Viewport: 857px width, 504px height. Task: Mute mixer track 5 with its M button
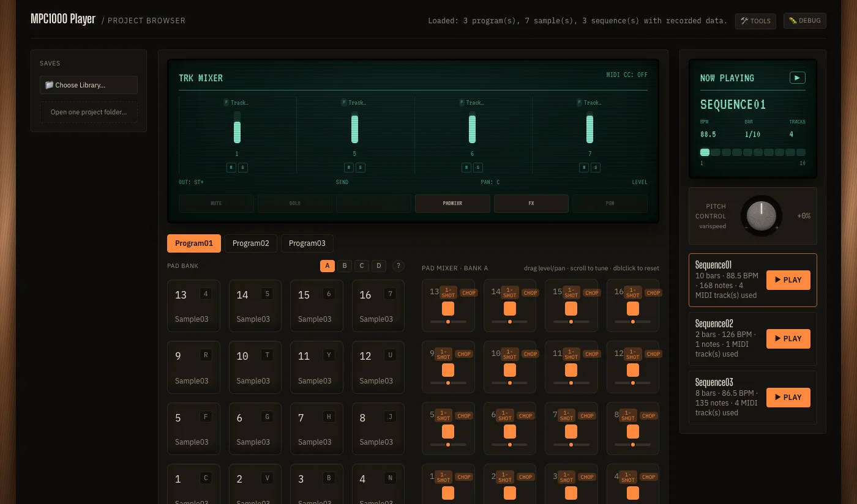349,168
